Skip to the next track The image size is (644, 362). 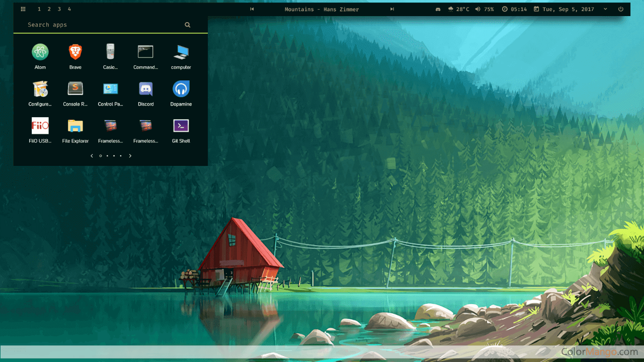[392, 9]
